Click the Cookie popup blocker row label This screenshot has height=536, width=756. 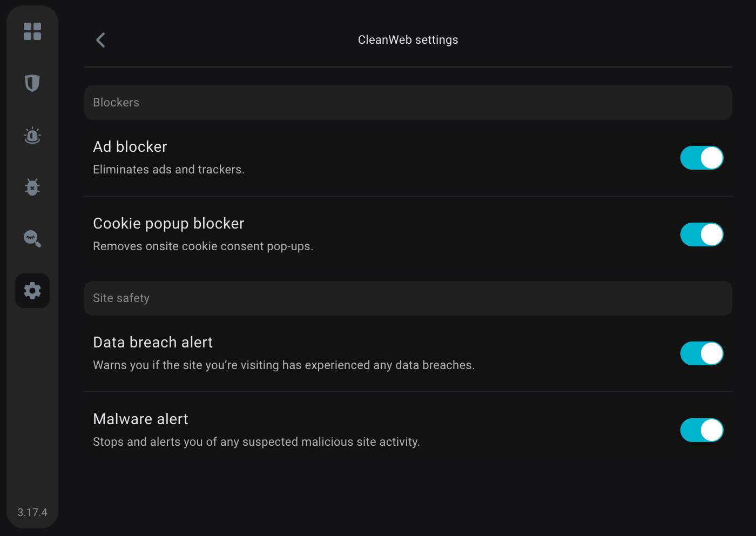coord(168,224)
